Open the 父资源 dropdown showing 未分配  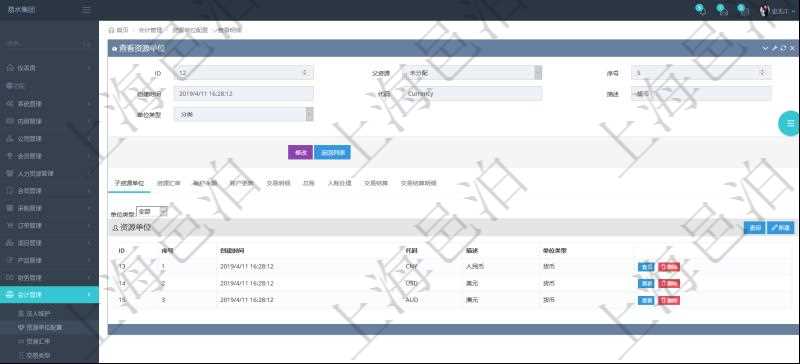tap(472, 73)
